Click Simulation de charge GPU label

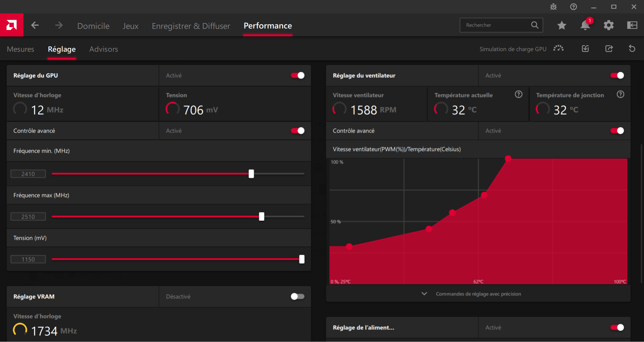coord(513,49)
